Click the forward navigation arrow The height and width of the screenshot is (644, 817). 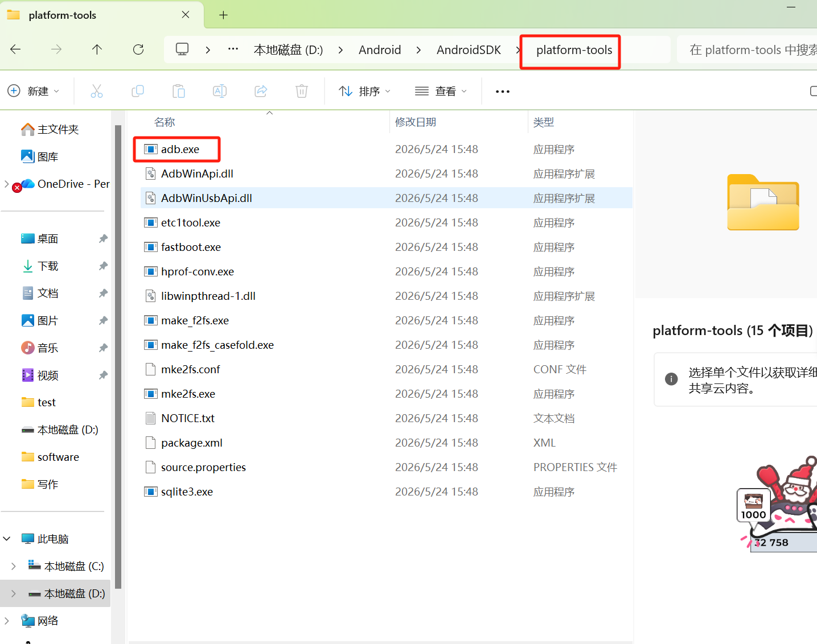point(56,49)
